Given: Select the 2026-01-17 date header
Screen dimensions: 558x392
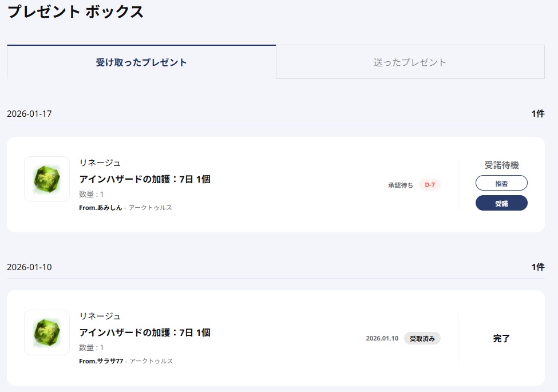Looking at the screenshot, I should (29, 114).
